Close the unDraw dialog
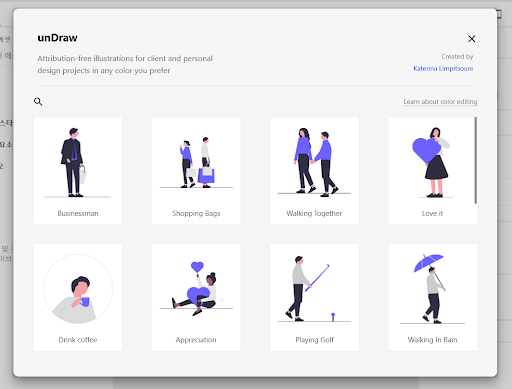512x389 pixels. 471,39
